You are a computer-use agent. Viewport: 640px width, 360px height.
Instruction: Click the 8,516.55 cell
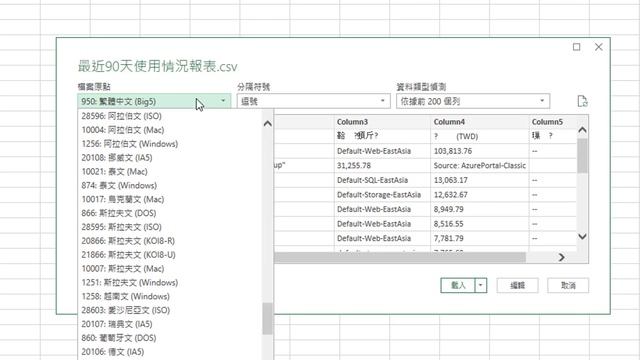point(480,224)
